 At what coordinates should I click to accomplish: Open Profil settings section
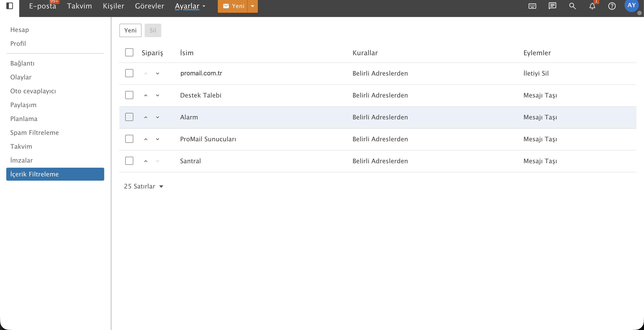[18, 44]
